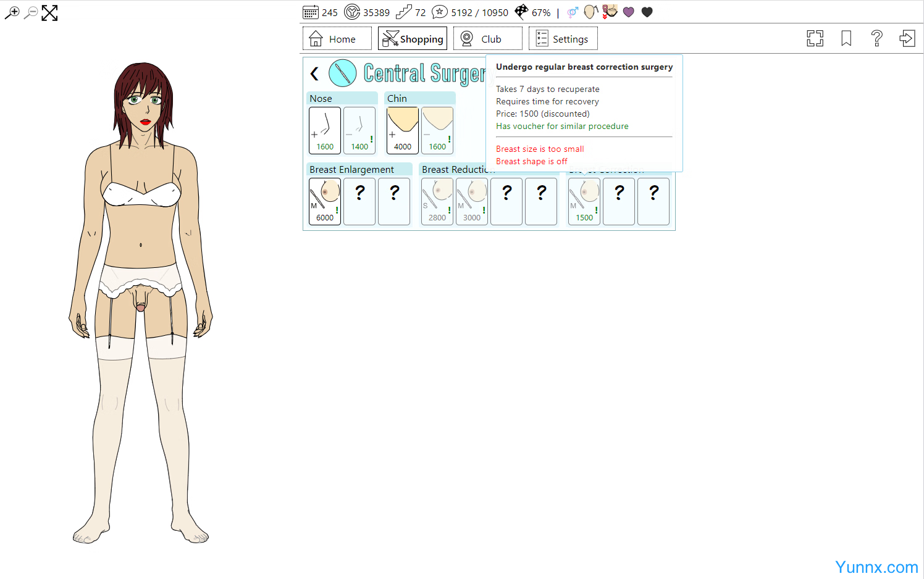Click the Central Surgery scalpel logo
The height and width of the screenshot is (579, 924).
pos(343,73)
